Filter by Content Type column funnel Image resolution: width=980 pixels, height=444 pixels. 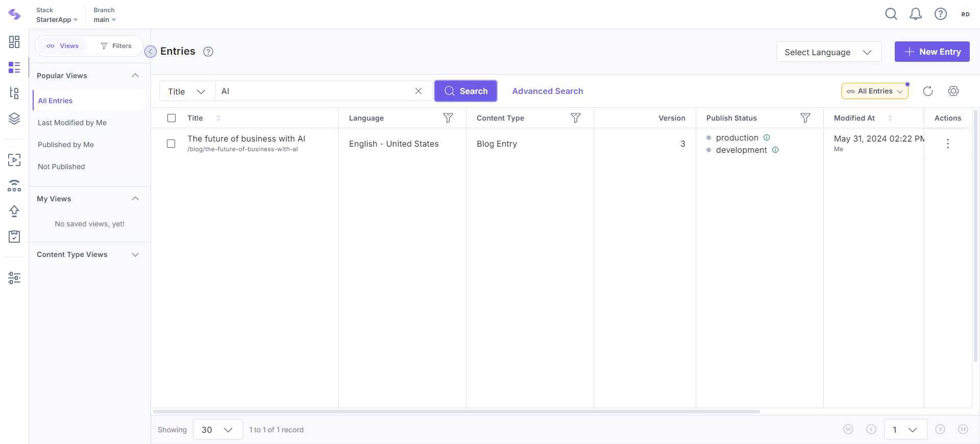tap(576, 118)
